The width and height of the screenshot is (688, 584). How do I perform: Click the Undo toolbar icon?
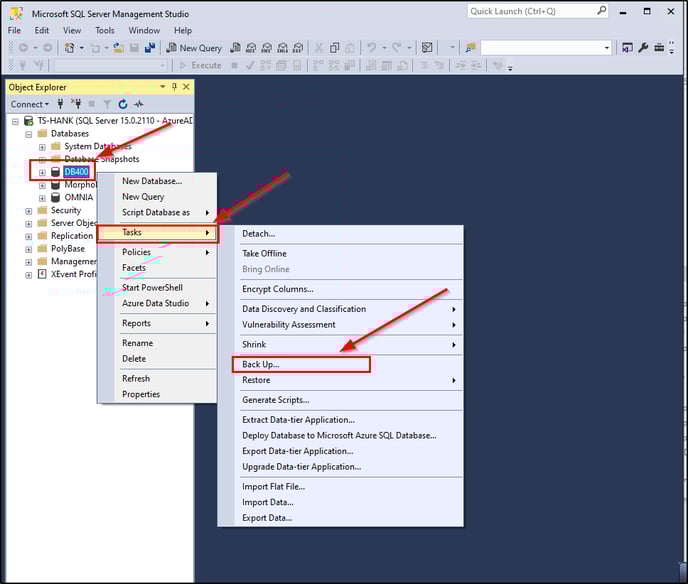click(372, 48)
